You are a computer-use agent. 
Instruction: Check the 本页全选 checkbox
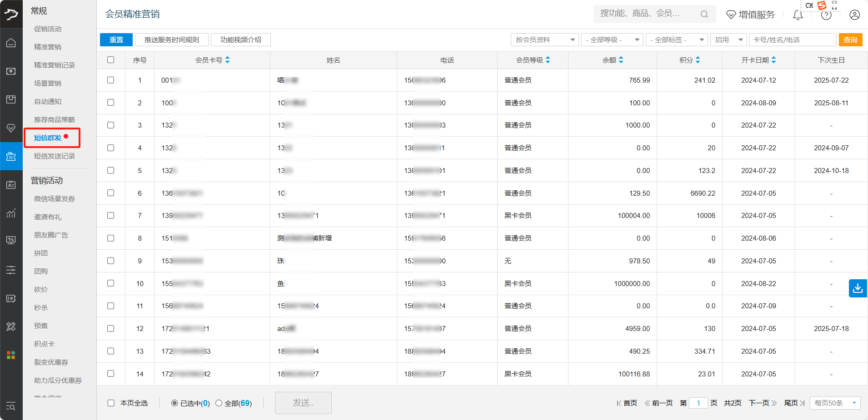111,403
